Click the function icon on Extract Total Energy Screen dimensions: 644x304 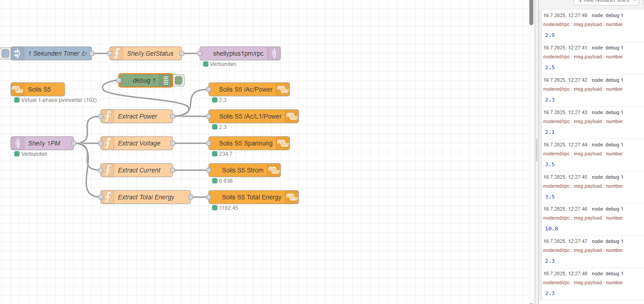(x=107, y=197)
